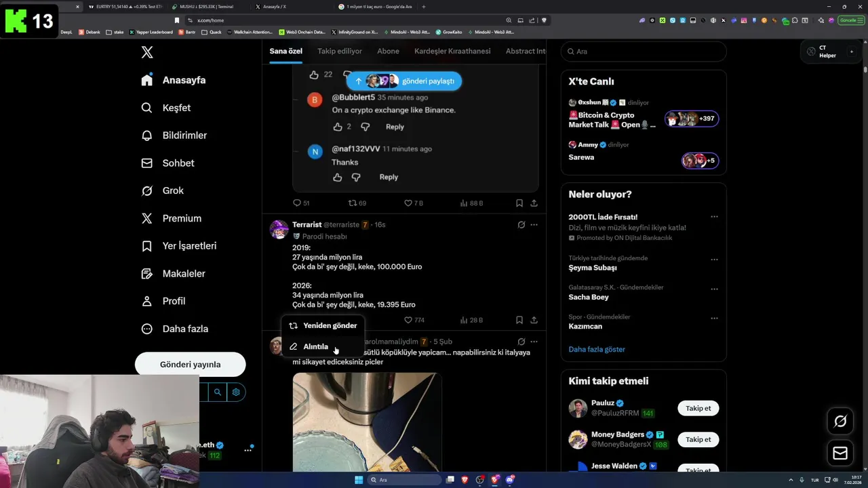Click the 'gönderi paylaştı' new posts pill
The image size is (868, 488).
click(404, 81)
